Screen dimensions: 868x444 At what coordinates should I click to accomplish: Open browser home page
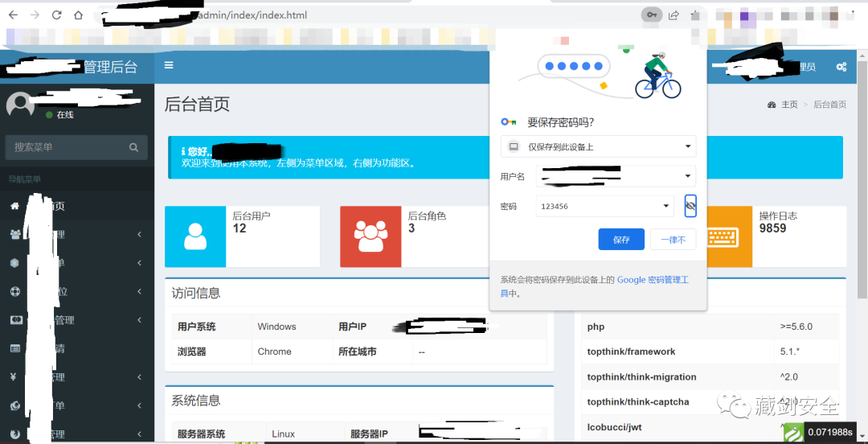pyautogui.click(x=79, y=15)
